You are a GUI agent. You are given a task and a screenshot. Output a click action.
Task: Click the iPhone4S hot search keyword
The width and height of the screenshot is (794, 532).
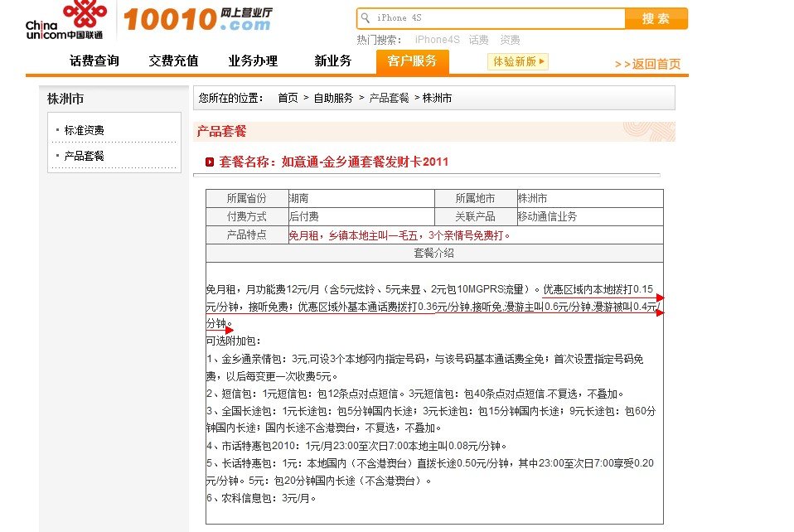438,39
